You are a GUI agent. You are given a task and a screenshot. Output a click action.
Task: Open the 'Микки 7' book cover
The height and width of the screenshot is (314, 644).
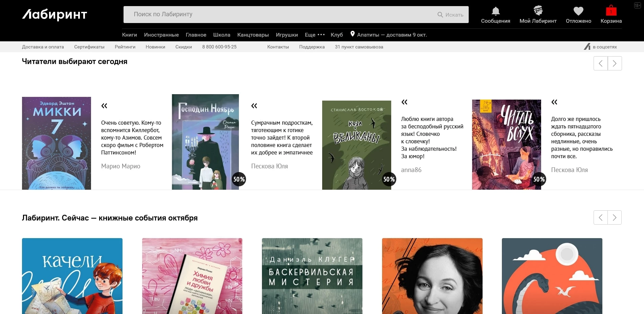pos(57,143)
